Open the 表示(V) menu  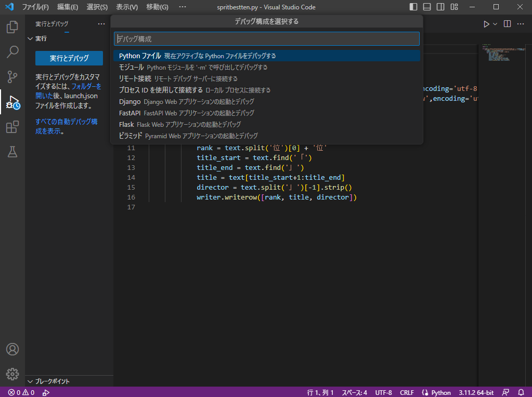(x=127, y=7)
